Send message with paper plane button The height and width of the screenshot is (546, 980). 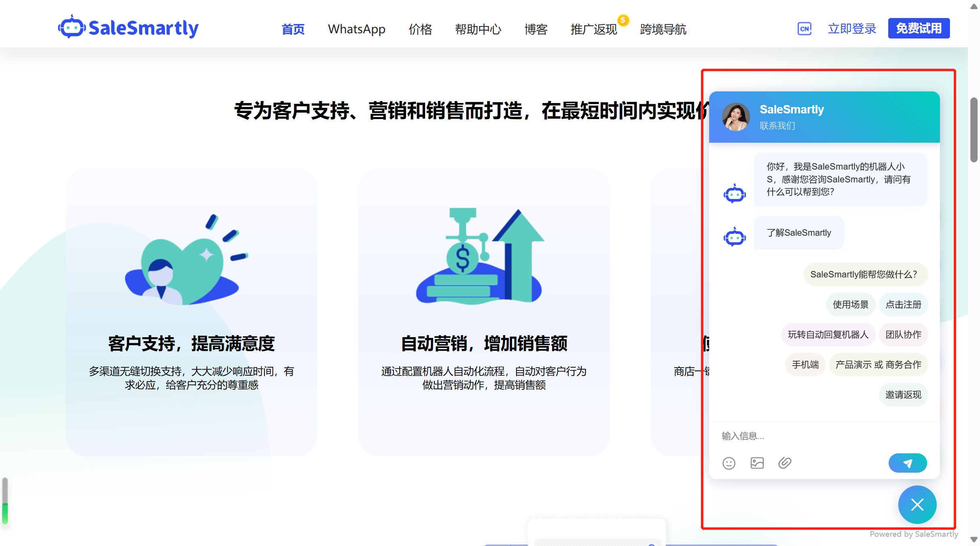pos(907,463)
